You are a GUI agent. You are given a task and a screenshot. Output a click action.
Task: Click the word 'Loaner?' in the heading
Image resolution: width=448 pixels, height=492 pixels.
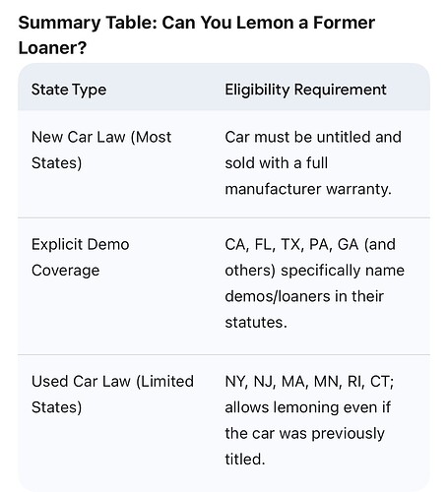tap(52, 48)
